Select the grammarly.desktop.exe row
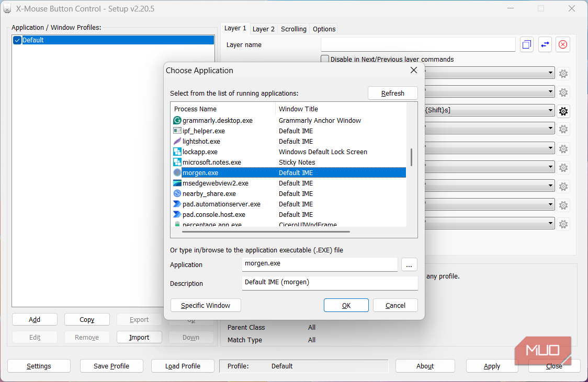 pos(289,120)
